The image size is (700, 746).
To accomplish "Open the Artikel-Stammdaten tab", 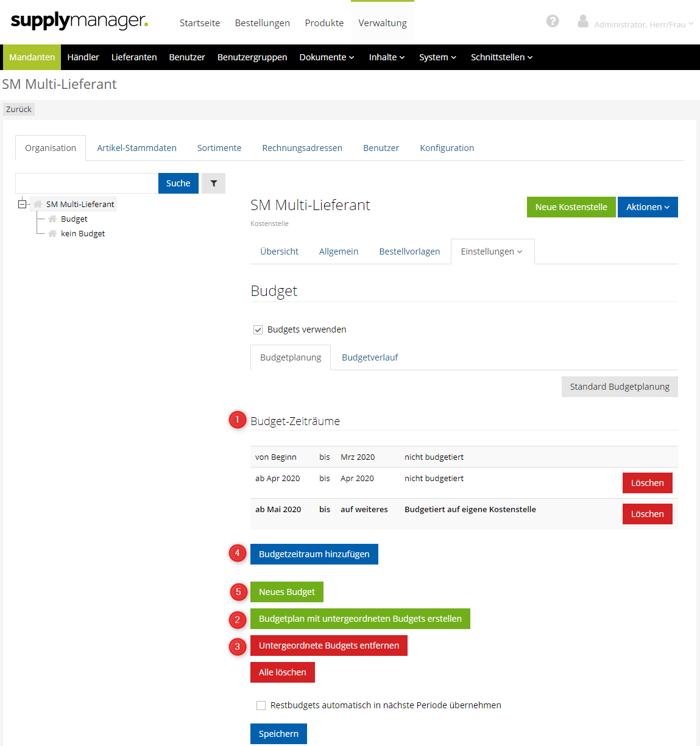I will pos(136,148).
